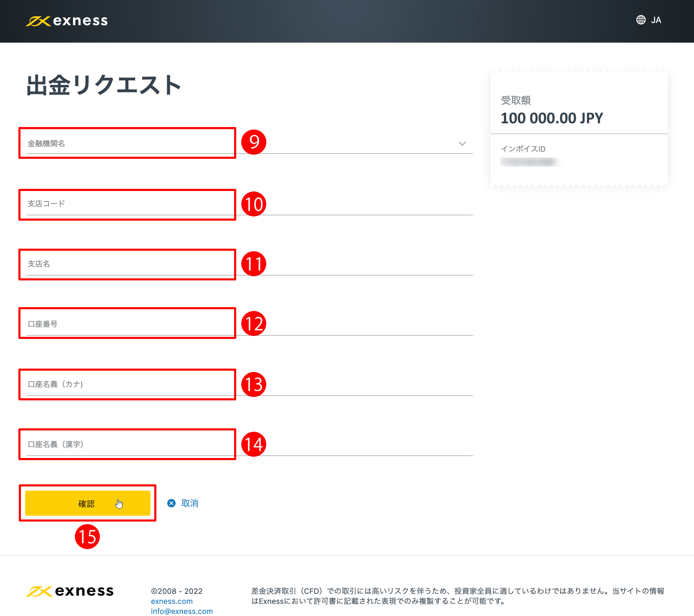Click the info@exness.com email link

click(182, 611)
